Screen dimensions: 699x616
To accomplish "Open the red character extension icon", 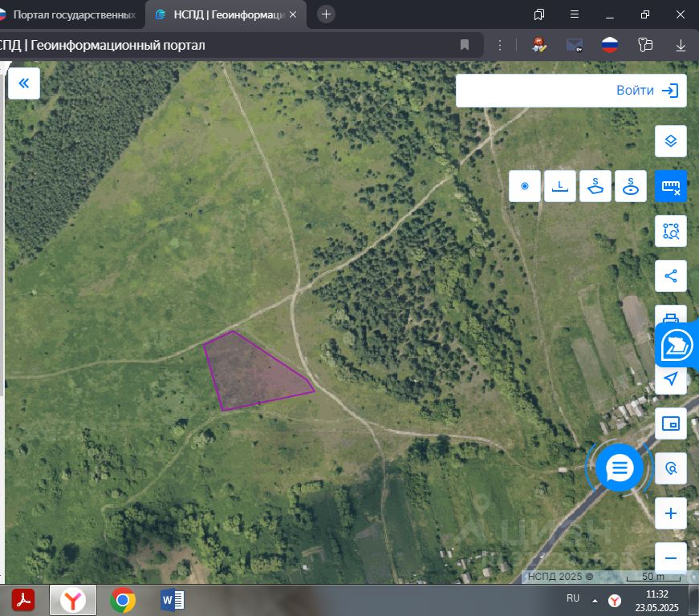I will 539,45.
